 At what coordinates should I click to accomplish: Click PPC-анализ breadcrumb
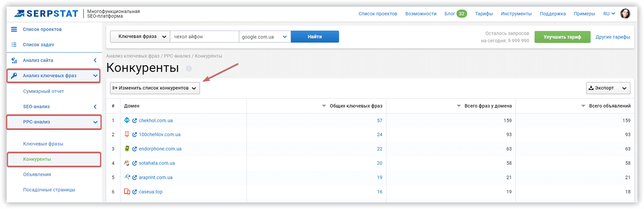[177, 56]
